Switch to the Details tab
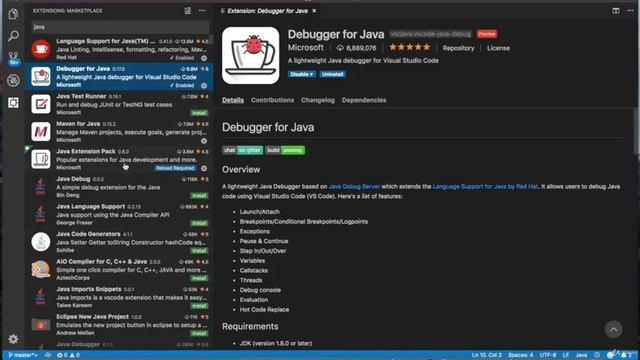 point(233,100)
